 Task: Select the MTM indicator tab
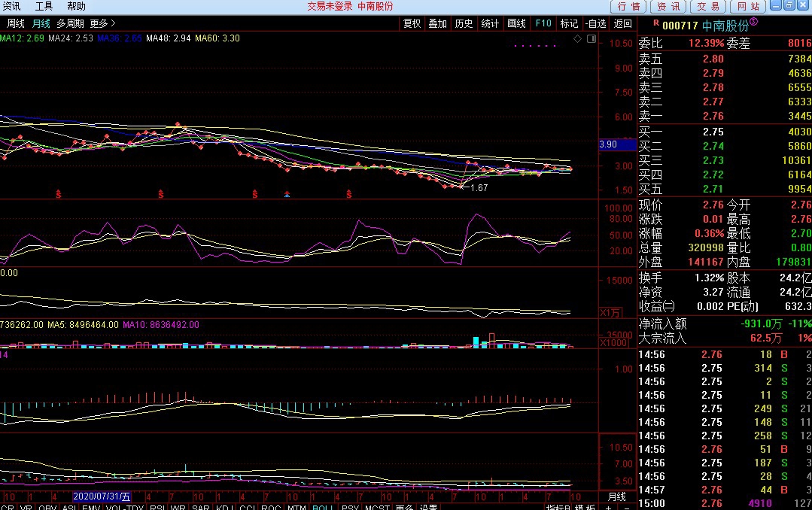point(297,507)
